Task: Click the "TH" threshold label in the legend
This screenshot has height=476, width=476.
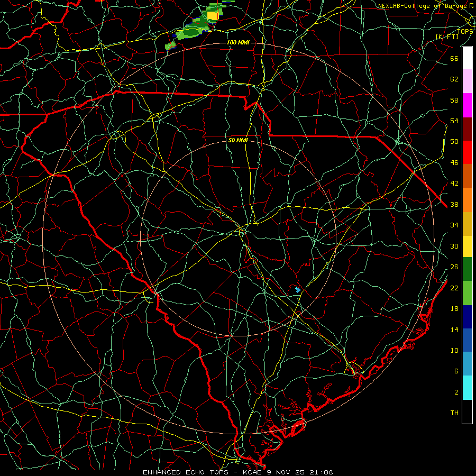Action: pos(454,413)
